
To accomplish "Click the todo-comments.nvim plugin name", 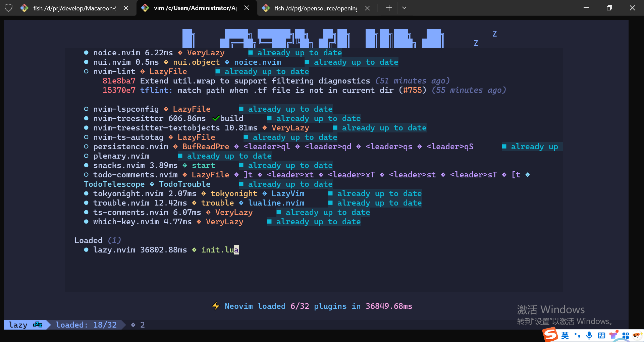I will point(136,175).
